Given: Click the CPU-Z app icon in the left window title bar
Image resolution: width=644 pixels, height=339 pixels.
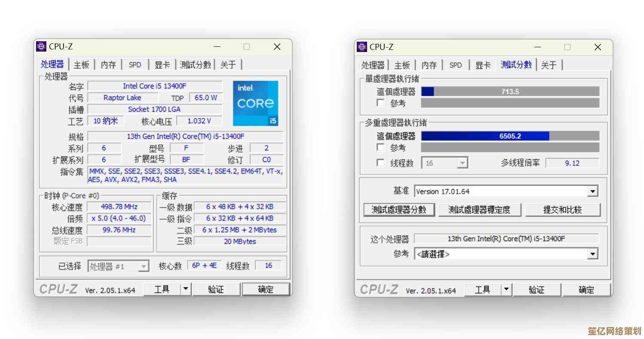Looking at the screenshot, I should (41, 46).
